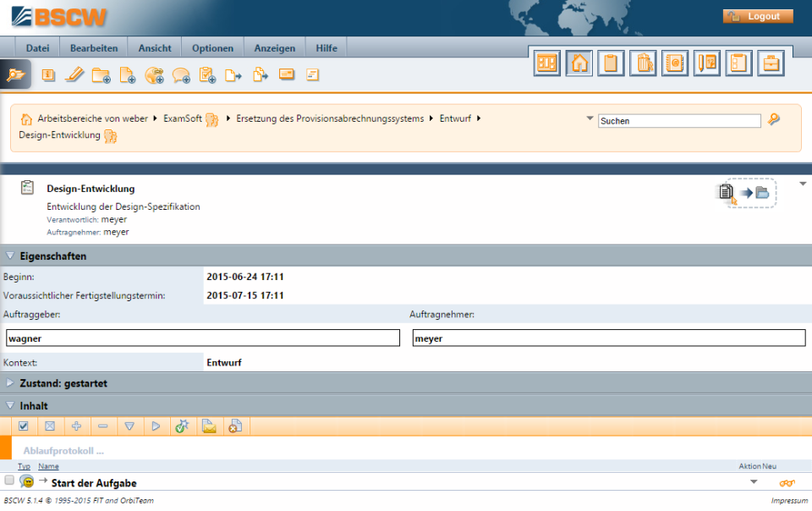Click the plus expand-all button in Inhalt toolbar
The width and height of the screenshot is (812, 511).
tap(76, 426)
